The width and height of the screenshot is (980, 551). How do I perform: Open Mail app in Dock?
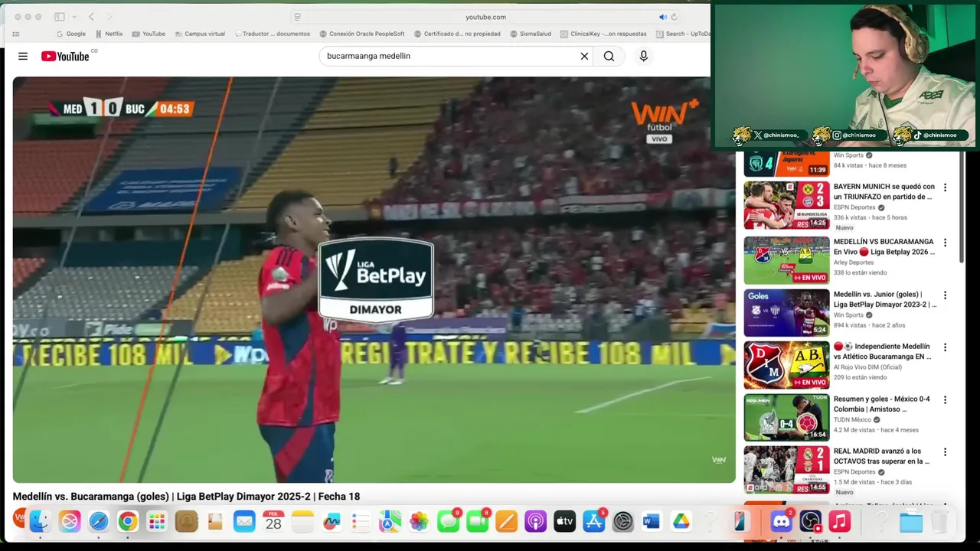click(x=244, y=522)
